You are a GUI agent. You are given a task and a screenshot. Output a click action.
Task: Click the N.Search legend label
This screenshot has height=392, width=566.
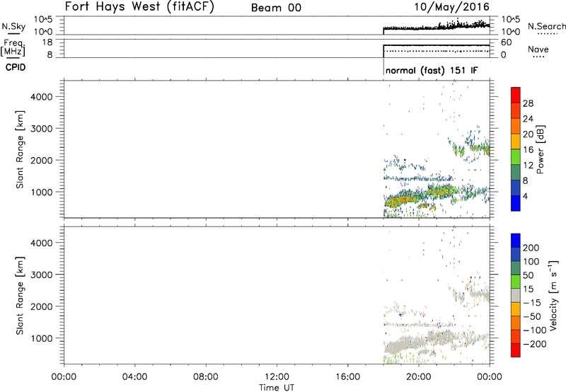pos(546,26)
